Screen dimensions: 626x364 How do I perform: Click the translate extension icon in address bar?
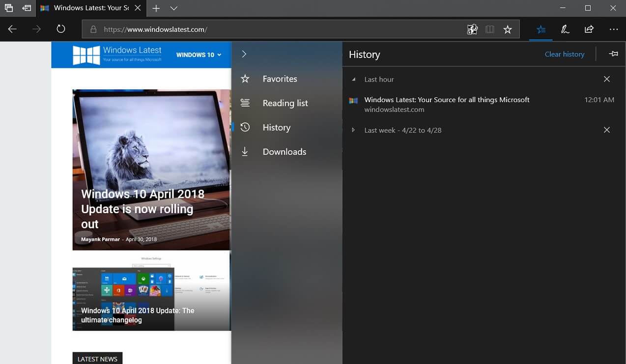(472, 29)
